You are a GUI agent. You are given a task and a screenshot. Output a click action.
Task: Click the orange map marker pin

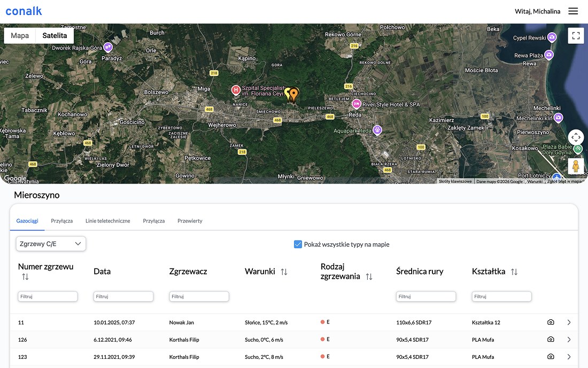tap(293, 95)
